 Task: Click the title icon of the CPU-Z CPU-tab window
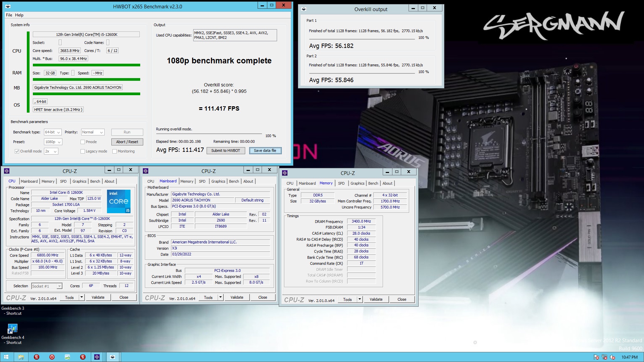[7, 171]
